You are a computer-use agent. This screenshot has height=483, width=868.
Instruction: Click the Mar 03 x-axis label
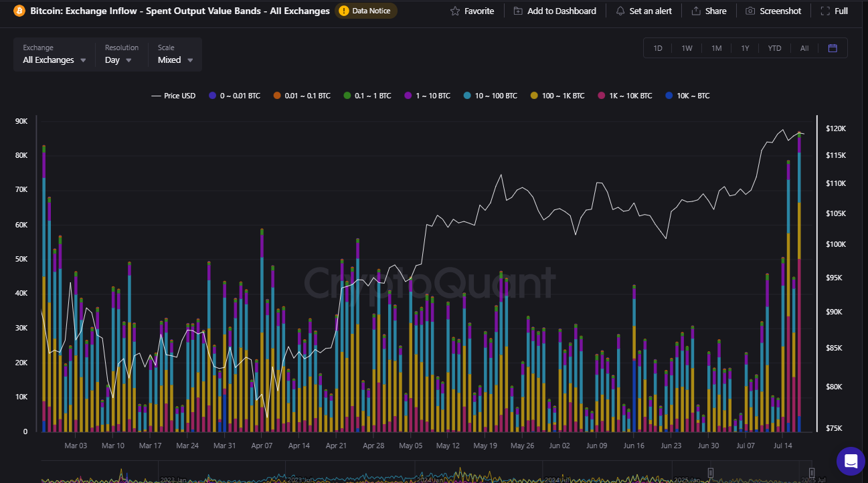click(x=76, y=445)
